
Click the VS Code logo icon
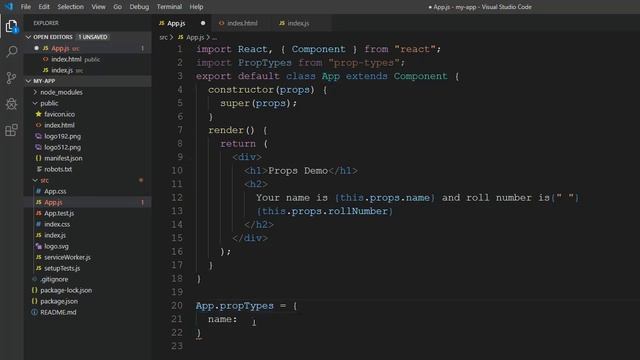click(9, 7)
